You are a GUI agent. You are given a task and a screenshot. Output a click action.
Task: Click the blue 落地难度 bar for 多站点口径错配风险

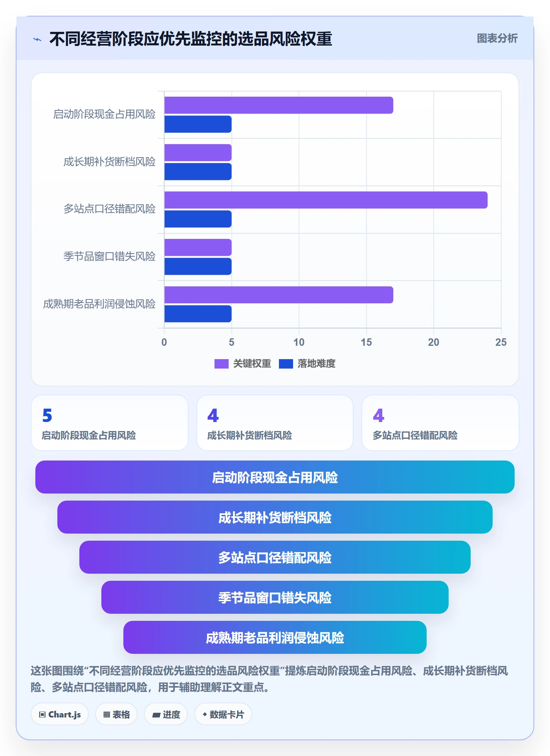tap(198, 219)
